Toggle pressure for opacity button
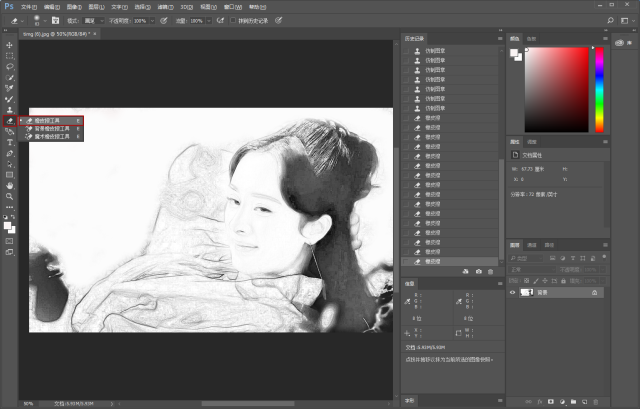640x409 pixels. pyautogui.click(x=164, y=20)
